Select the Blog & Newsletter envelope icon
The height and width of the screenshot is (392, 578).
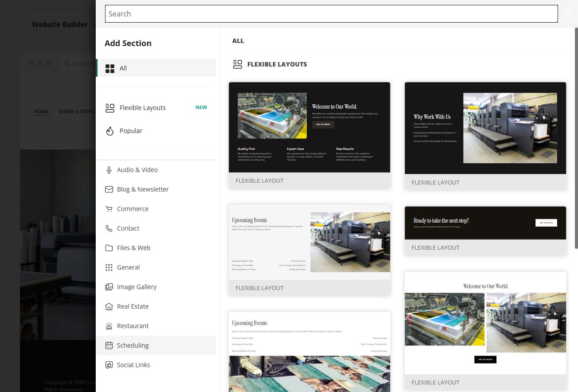[x=109, y=189]
